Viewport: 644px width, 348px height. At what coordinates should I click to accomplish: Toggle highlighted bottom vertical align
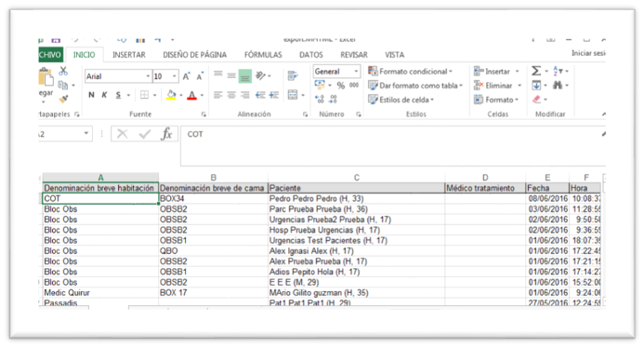click(x=244, y=76)
